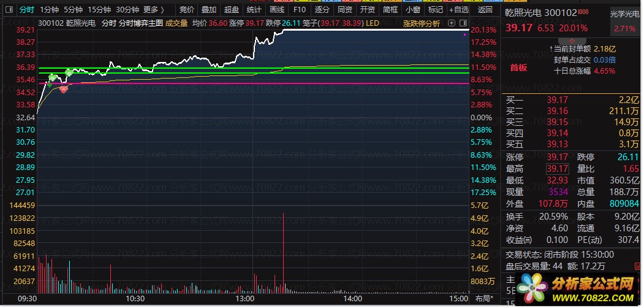
Task: Click the 开资 toolbar button
Action: coord(367,9)
